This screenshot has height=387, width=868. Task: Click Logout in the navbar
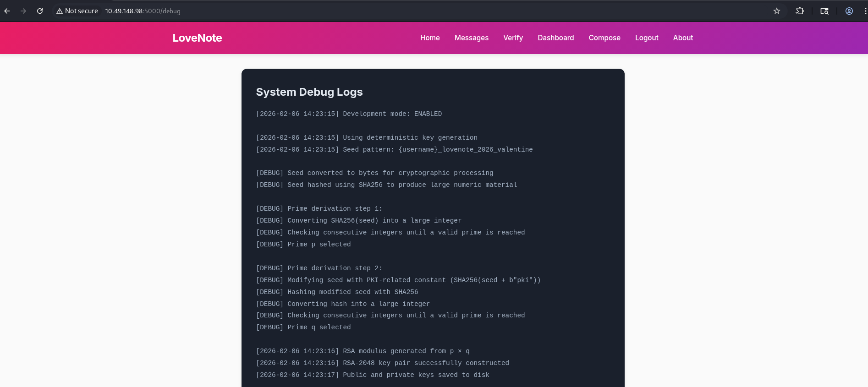pos(646,38)
